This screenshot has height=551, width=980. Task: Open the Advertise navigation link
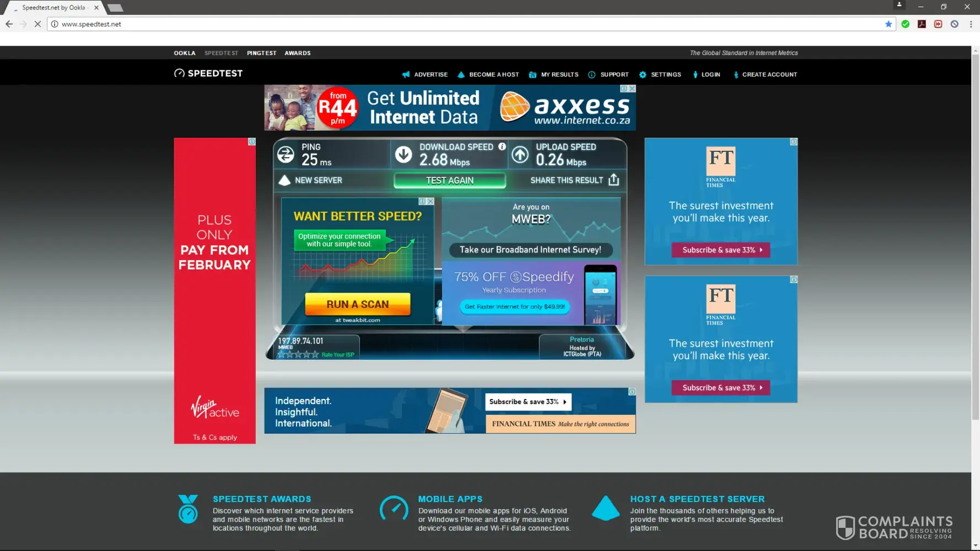tap(430, 74)
